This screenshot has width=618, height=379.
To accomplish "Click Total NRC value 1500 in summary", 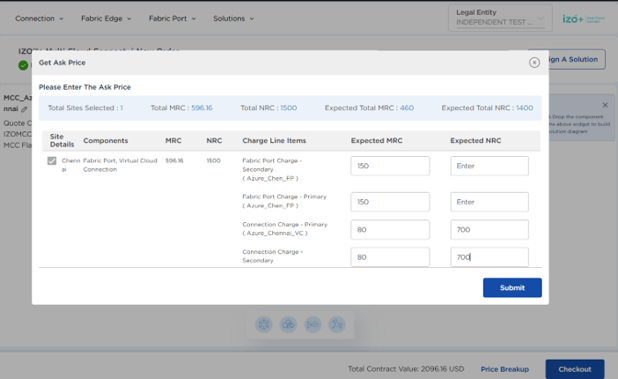I will pyautogui.click(x=289, y=108).
